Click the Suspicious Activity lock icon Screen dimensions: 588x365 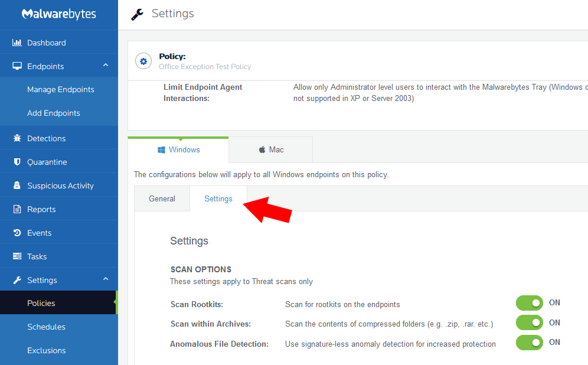(17, 185)
